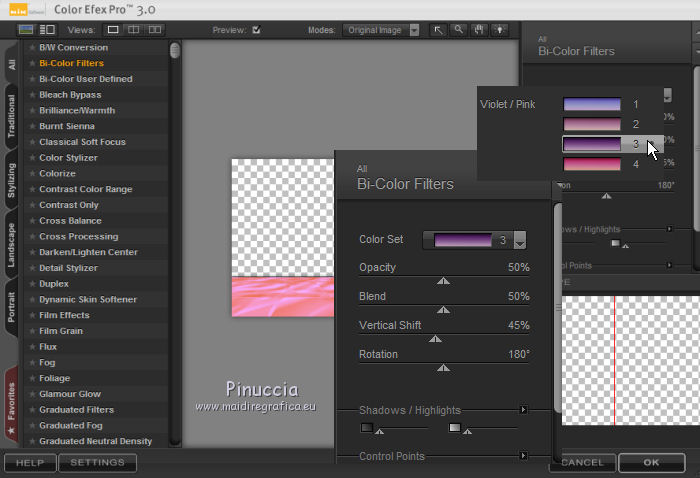Screen dimensions: 700x478
Task: Open the Color Set dropdown
Action: 519,241
